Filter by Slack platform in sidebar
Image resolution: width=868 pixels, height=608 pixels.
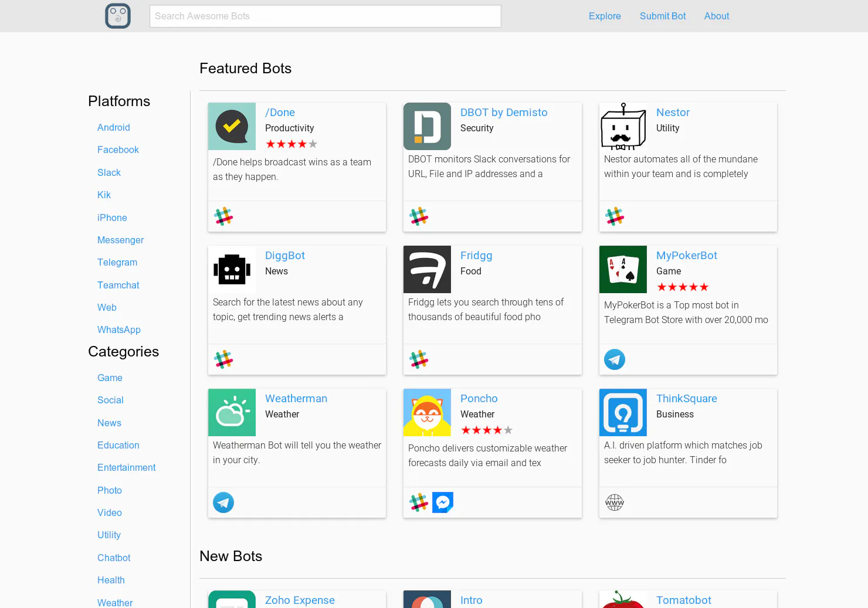coord(109,172)
